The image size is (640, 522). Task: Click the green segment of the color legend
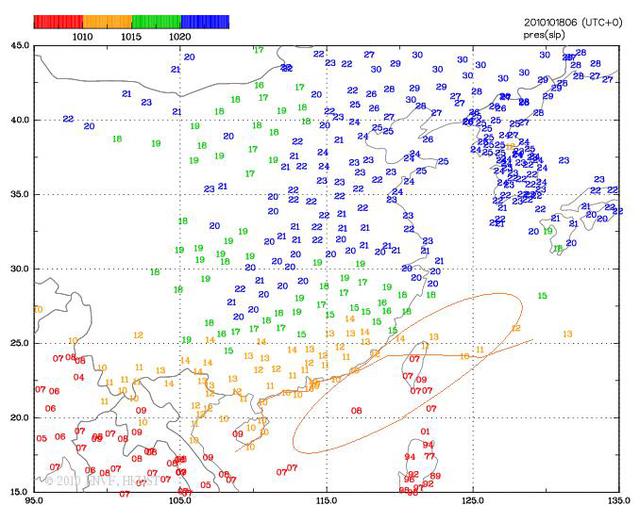pyautogui.click(x=155, y=21)
